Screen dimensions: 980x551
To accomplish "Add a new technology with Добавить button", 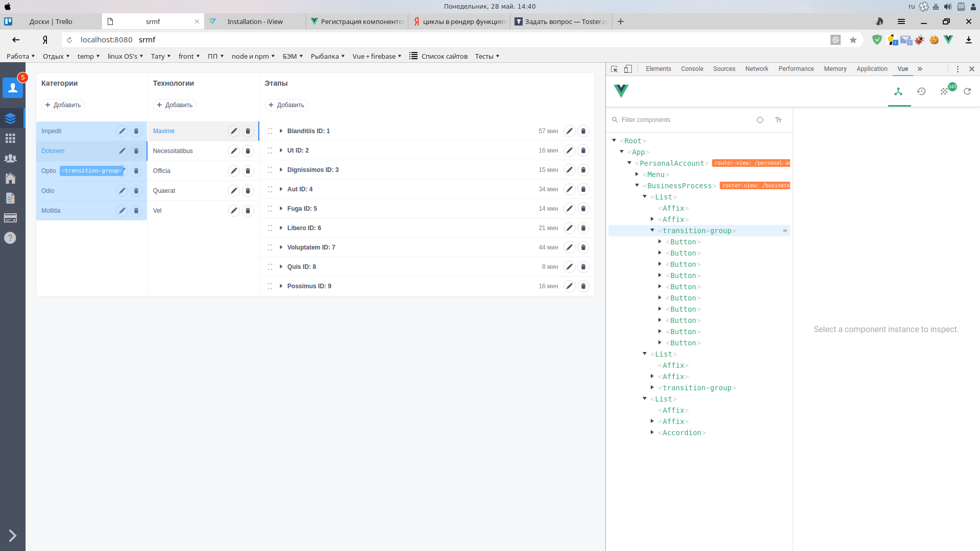I will tap(175, 105).
